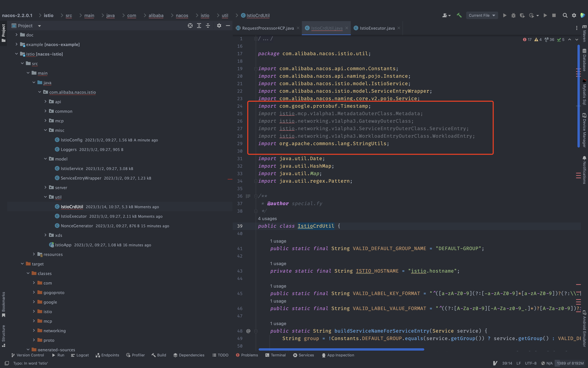The image size is (588, 368).
Task: Click Collapse All icon in Project panel
Action: click(208, 26)
